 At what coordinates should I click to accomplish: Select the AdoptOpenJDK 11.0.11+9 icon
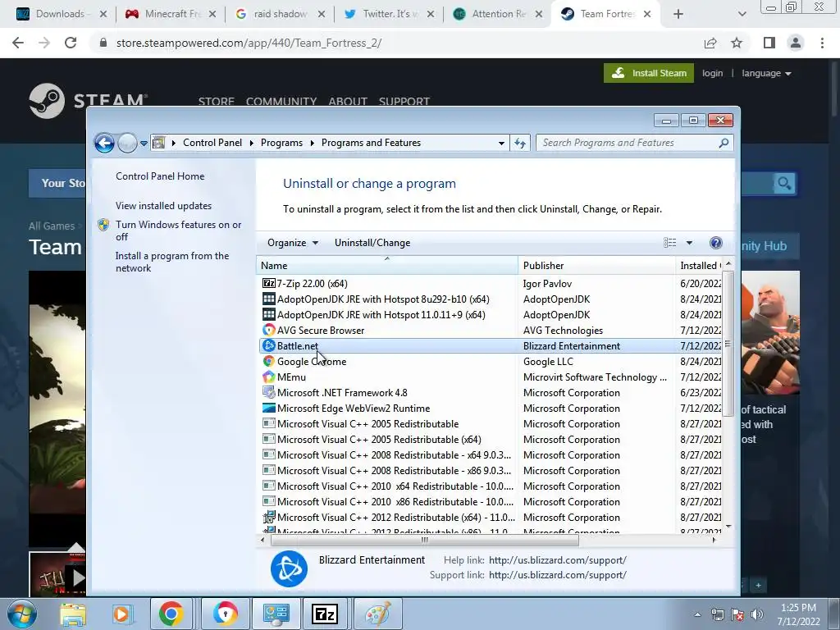tap(269, 314)
